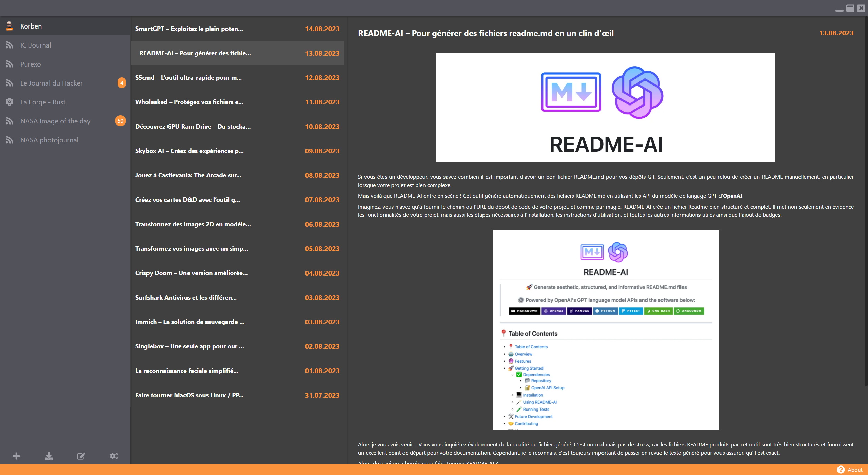Click the Purexo RSS feed icon
The width and height of the screenshot is (868, 475).
coord(9,64)
